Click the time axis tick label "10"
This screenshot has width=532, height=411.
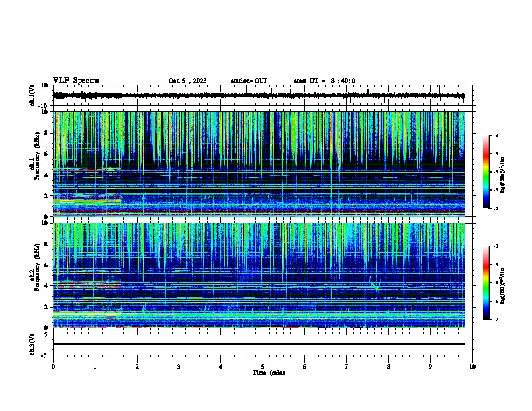pyautogui.click(x=472, y=367)
